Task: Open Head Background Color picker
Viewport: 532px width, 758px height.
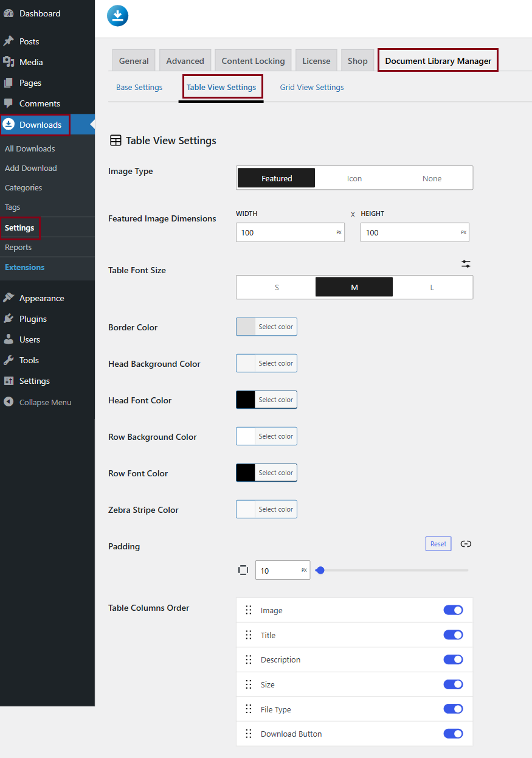Action: point(266,363)
